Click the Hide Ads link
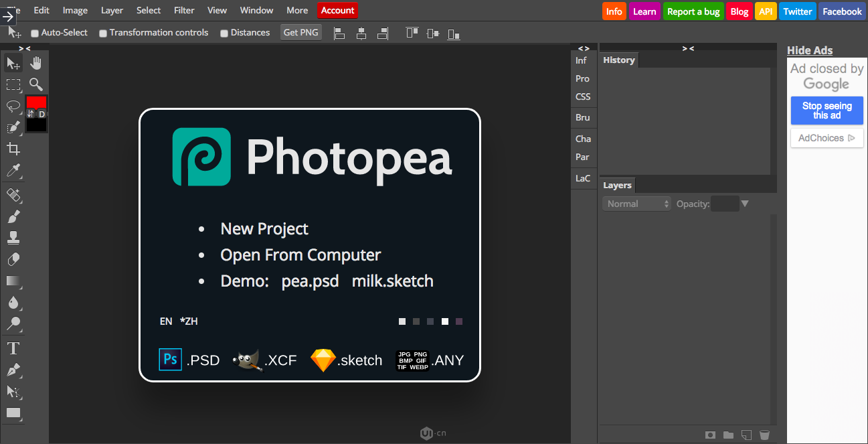Screen dimensions: 868x444 [810, 50]
